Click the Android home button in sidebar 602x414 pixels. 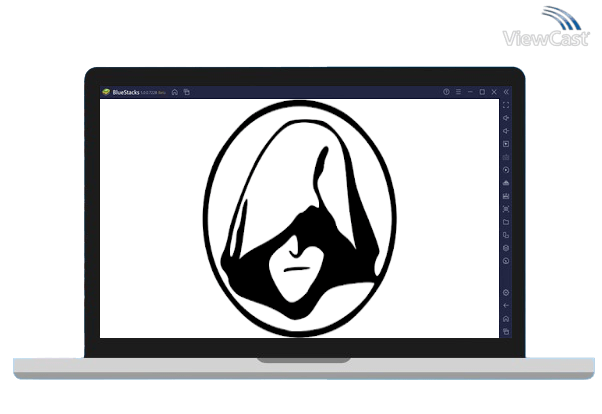coord(506,319)
